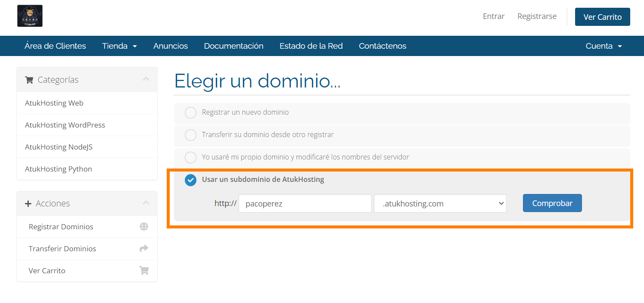
Task: Select Registrar un nuevo dominio radio option
Action: tap(190, 112)
